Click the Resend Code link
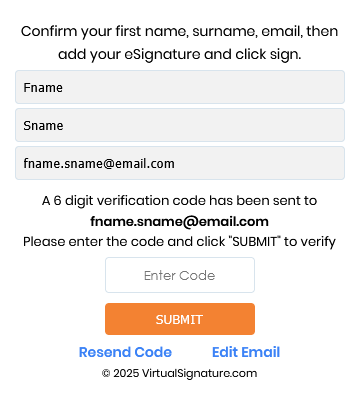360x396 pixels. (x=125, y=352)
